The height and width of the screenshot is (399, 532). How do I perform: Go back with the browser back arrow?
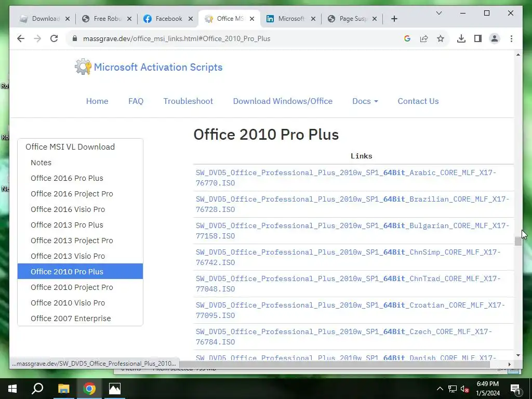coord(21,38)
